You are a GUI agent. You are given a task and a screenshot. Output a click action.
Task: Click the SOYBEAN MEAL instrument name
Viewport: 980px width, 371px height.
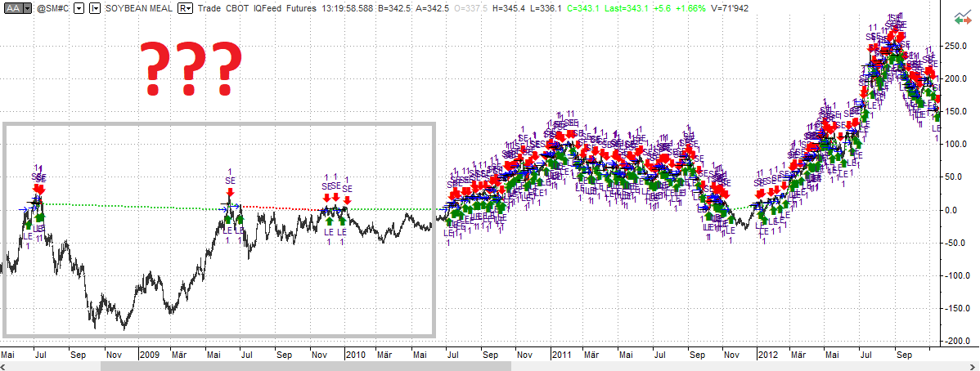(139, 9)
